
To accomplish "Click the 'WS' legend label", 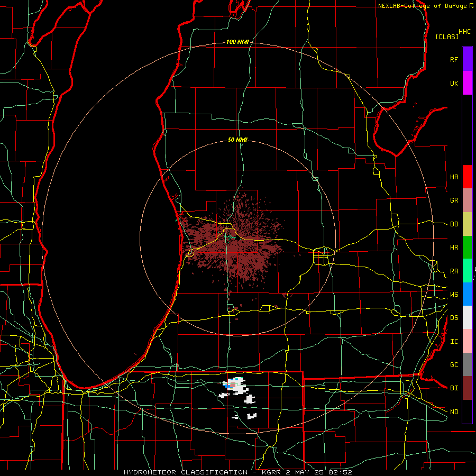I will click(x=454, y=295).
